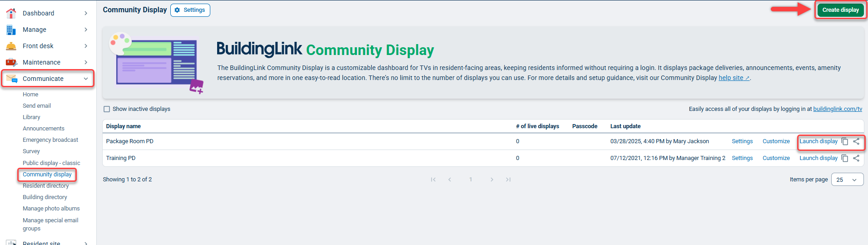Click page number 1 in pagination
Image resolution: width=868 pixels, height=245 pixels.
pos(471,180)
